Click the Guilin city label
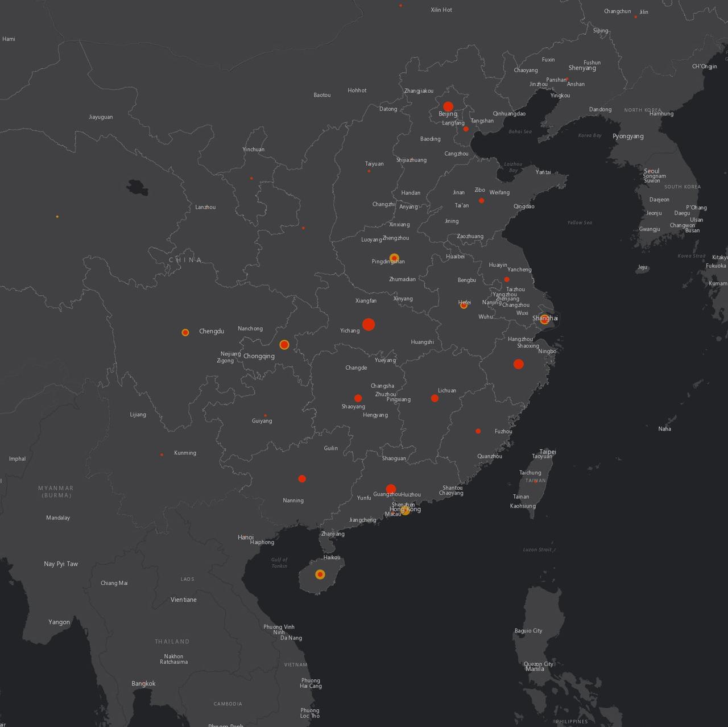 (x=331, y=448)
